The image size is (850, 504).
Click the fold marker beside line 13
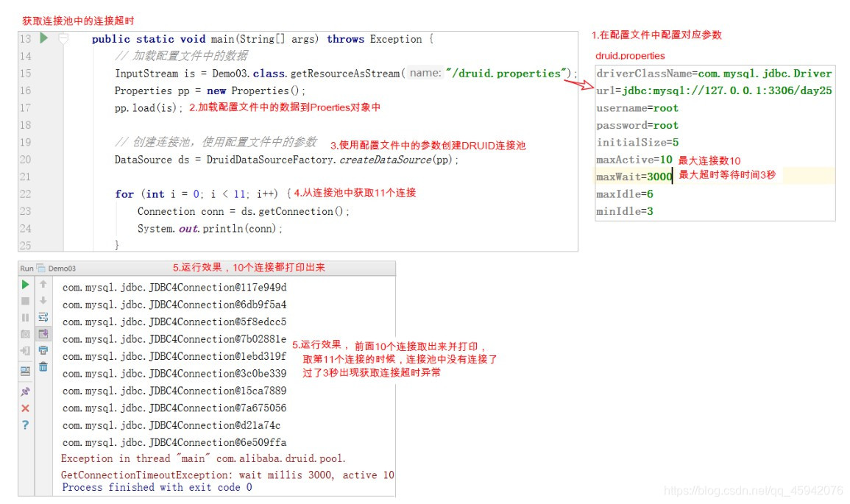[x=63, y=38]
